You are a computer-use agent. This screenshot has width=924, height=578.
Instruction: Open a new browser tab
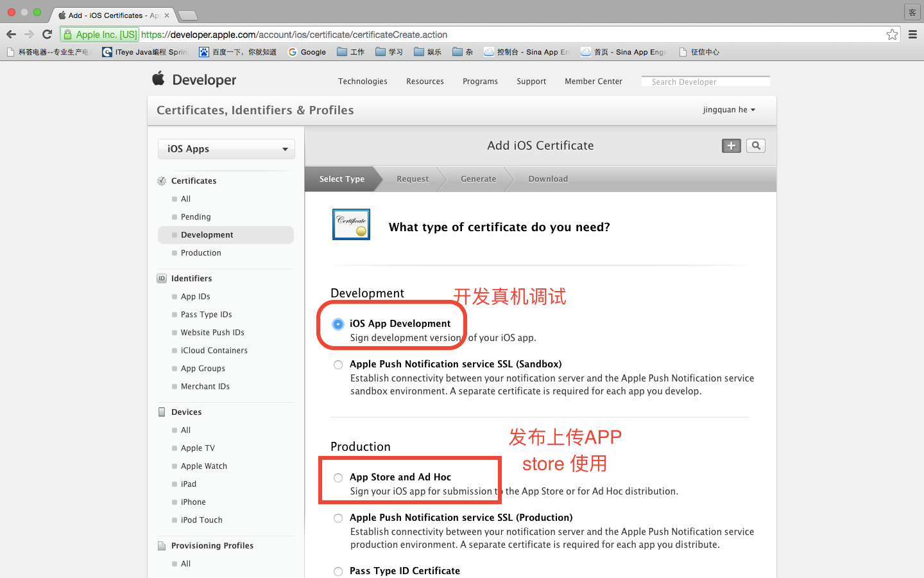[187, 15]
